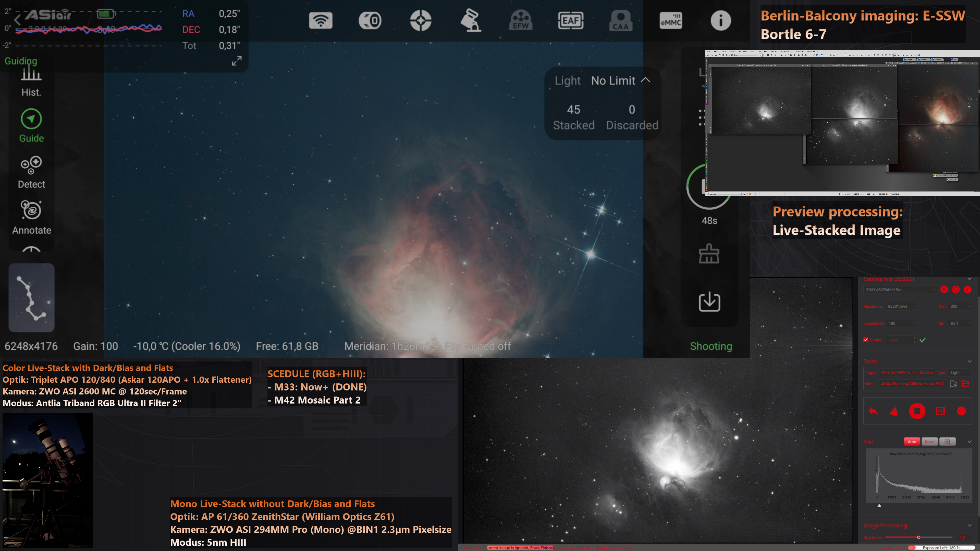Screen dimensions: 980x551
Task: Select the Image071 tab in PixInsight
Action: 910,59
